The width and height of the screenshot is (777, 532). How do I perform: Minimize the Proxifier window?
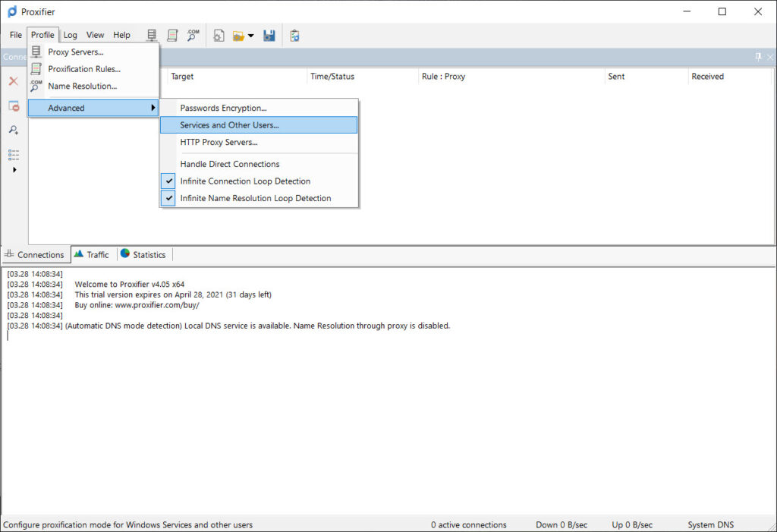click(x=687, y=11)
